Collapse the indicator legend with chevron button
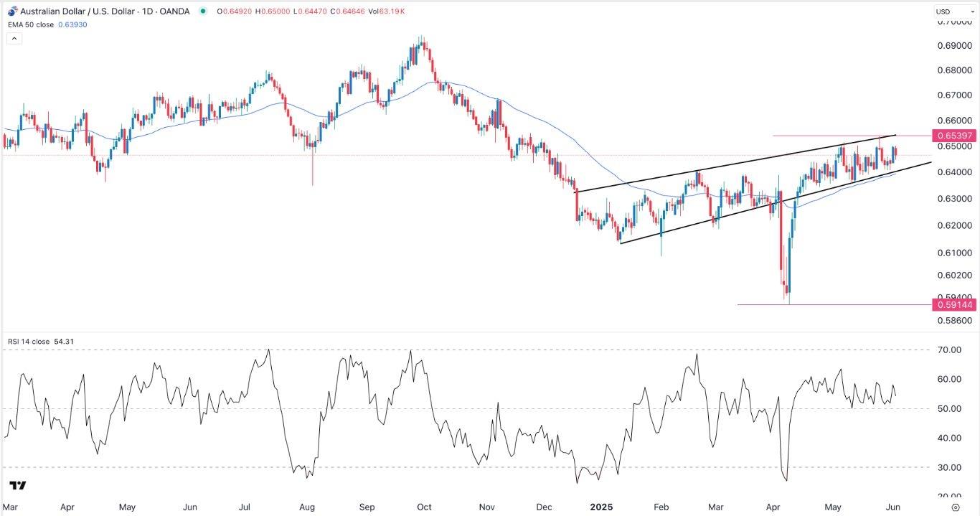 [x=14, y=39]
